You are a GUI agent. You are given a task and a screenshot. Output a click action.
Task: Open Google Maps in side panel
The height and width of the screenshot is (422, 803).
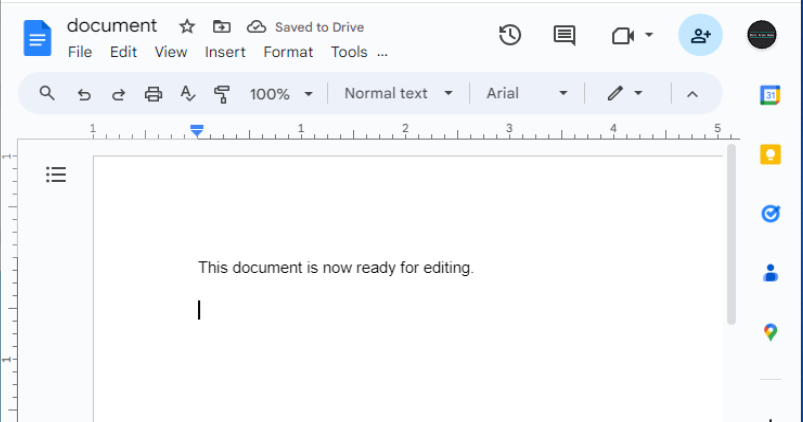[x=770, y=332]
